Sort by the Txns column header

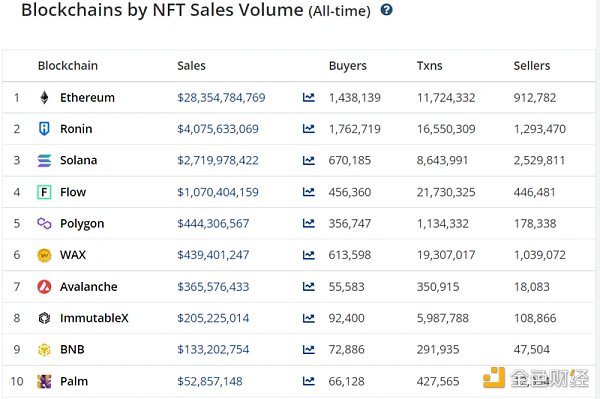pos(429,66)
